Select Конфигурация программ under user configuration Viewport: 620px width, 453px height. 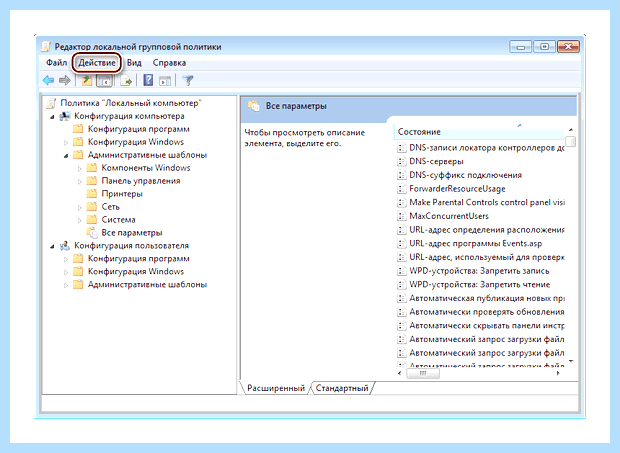pos(138,259)
